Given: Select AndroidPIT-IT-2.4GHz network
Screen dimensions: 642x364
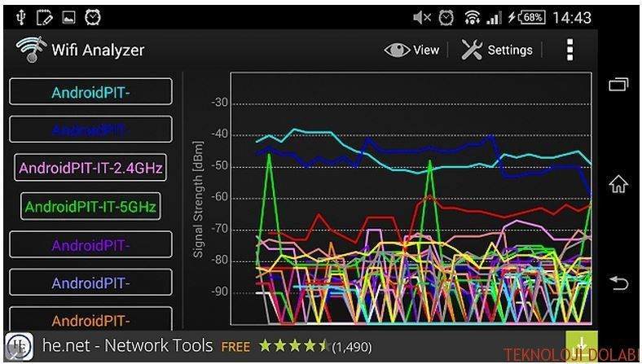Looking at the screenshot, I should point(90,168).
